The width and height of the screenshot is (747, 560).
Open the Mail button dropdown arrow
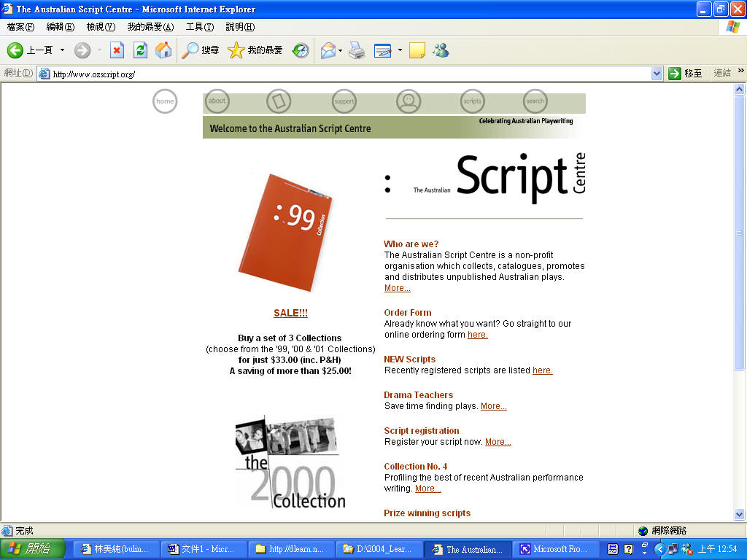pyautogui.click(x=340, y=50)
